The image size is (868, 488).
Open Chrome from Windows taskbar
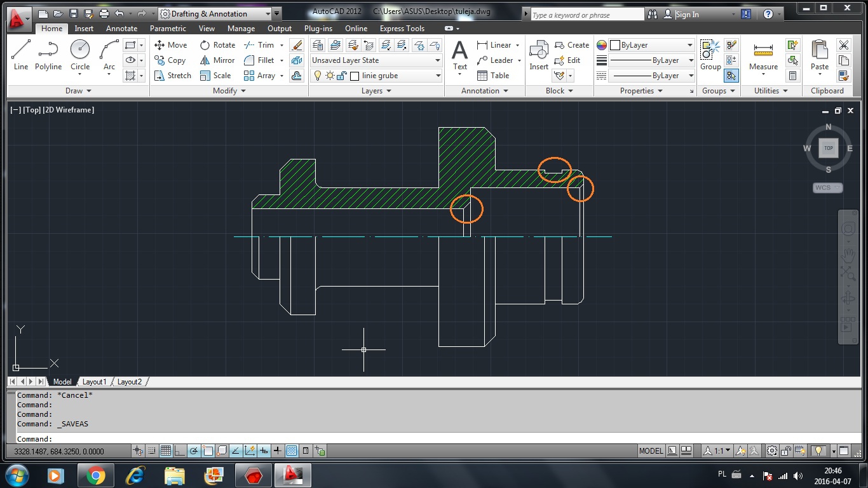click(96, 475)
